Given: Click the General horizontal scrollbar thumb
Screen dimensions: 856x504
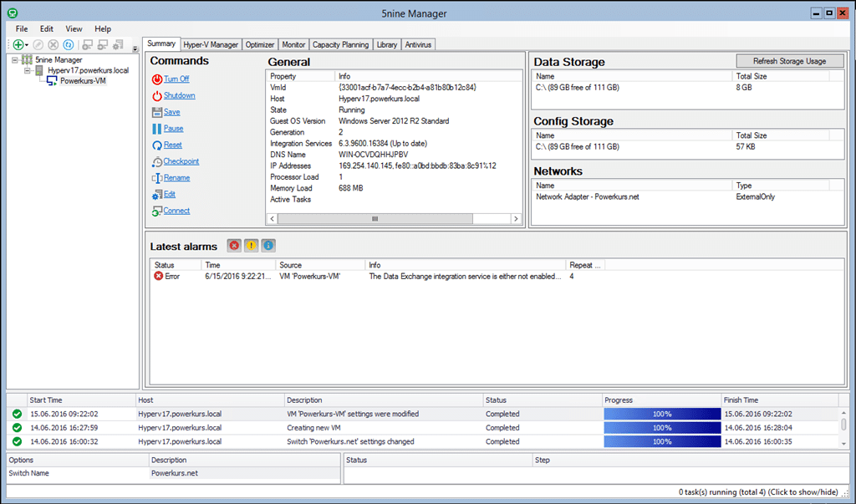Looking at the screenshot, I should tap(375, 219).
